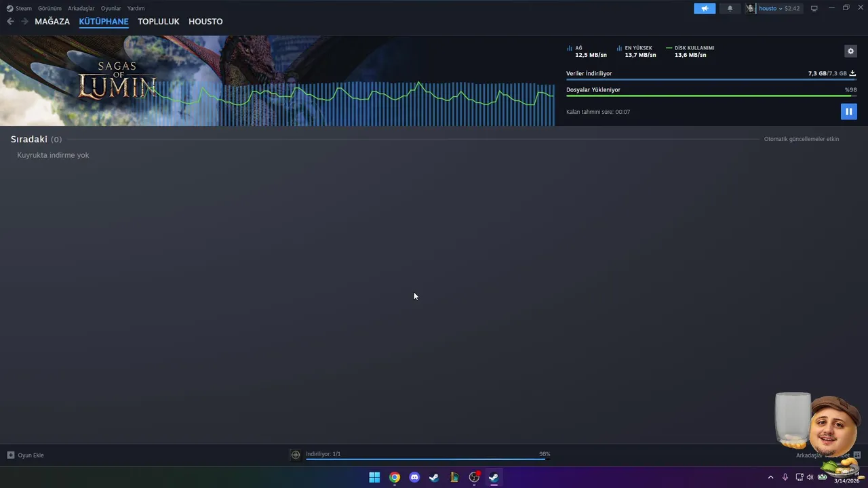Click the Kuyrukta indirme yok text
Image resolution: width=868 pixels, height=488 pixels.
click(53, 155)
